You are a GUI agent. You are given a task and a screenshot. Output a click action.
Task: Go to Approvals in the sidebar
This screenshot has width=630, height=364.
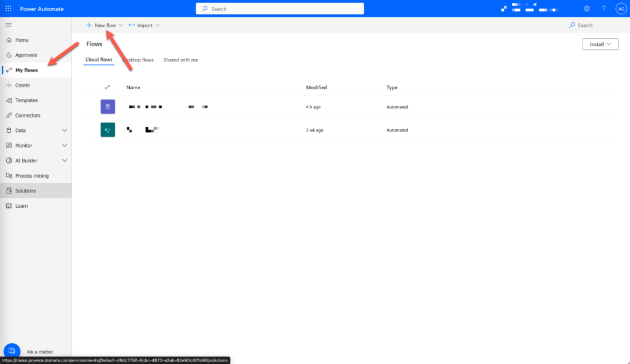[x=36, y=55]
